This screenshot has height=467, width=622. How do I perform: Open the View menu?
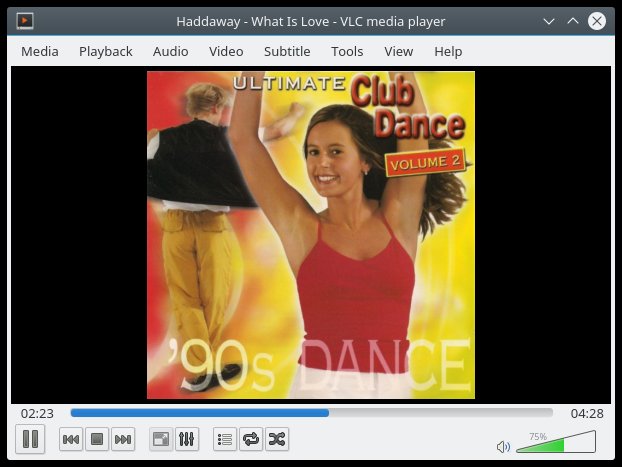399,52
